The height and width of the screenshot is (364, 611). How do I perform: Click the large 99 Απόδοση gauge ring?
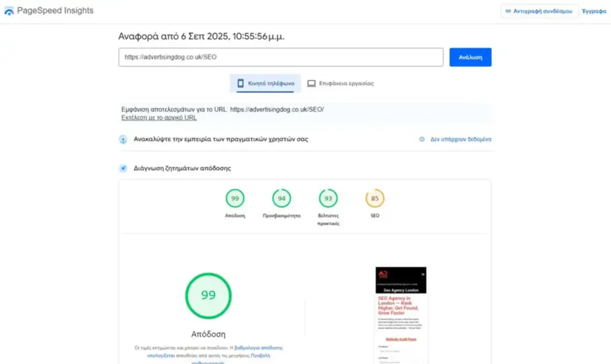click(208, 295)
